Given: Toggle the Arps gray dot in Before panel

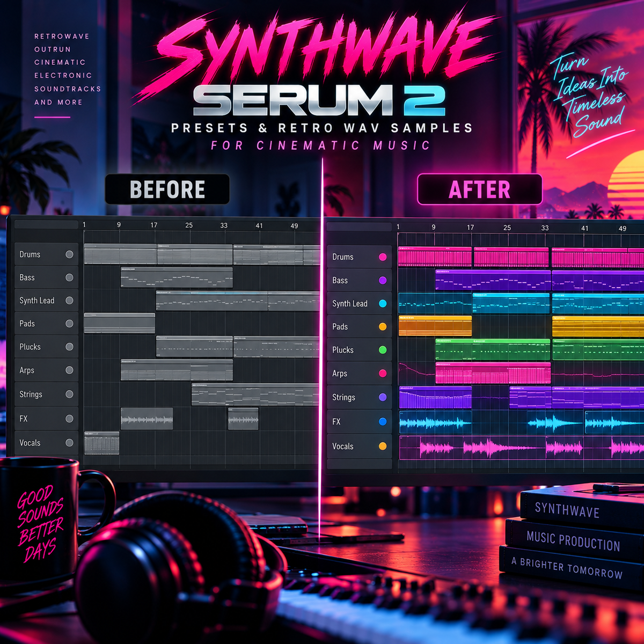Looking at the screenshot, I should [69, 370].
